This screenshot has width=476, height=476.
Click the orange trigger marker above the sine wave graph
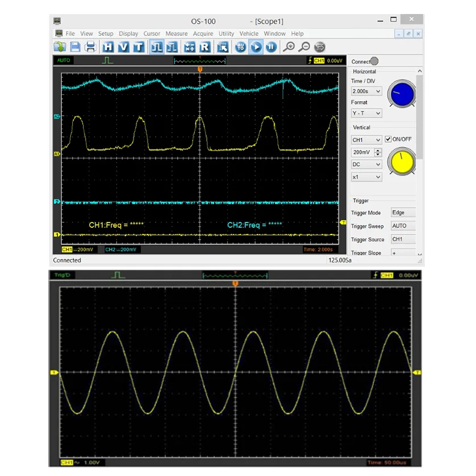[x=235, y=283]
